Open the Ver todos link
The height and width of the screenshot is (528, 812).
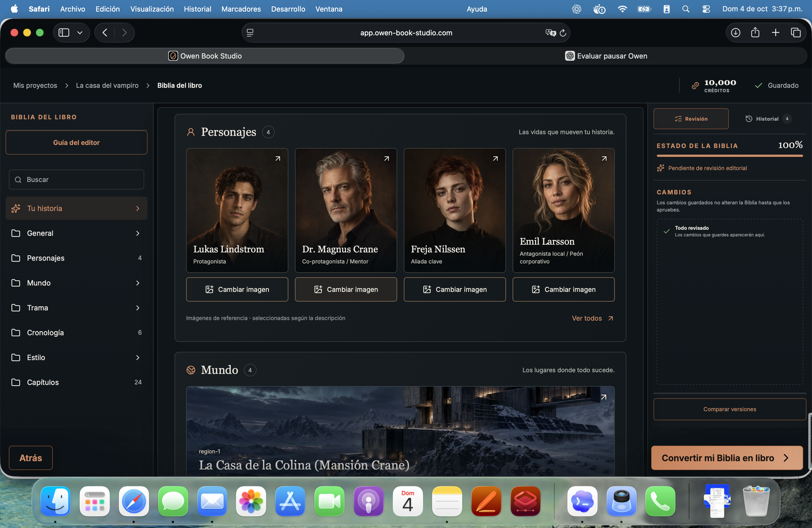tap(593, 318)
